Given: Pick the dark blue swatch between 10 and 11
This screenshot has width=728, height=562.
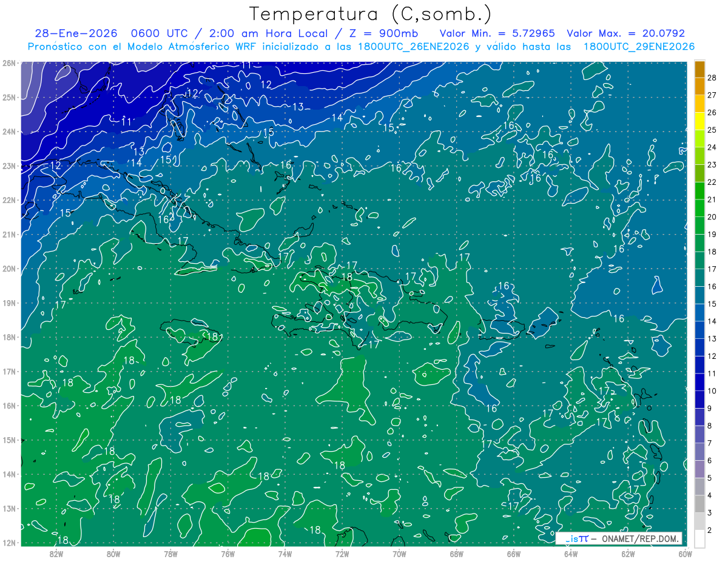Looking at the screenshot, I should (x=699, y=382).
